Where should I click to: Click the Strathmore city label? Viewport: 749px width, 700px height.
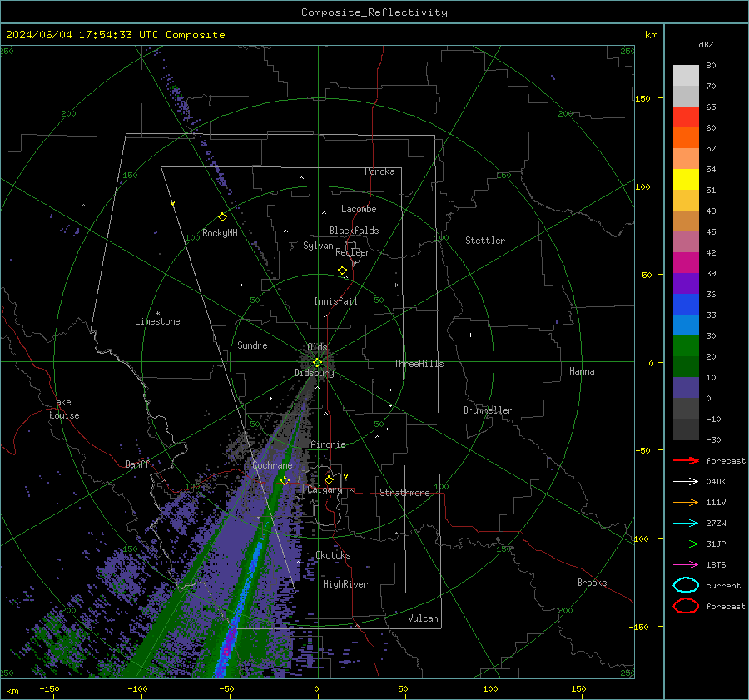(404, 493)
